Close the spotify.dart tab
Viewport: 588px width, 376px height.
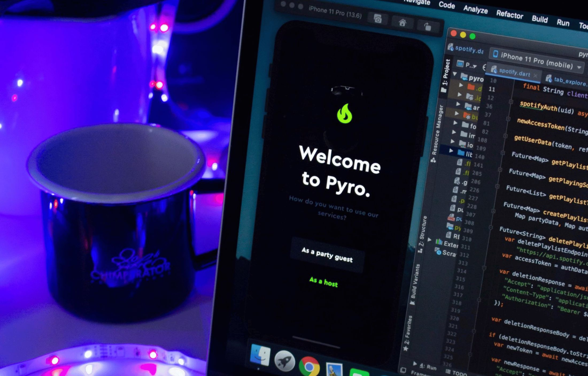pos(535,76)
